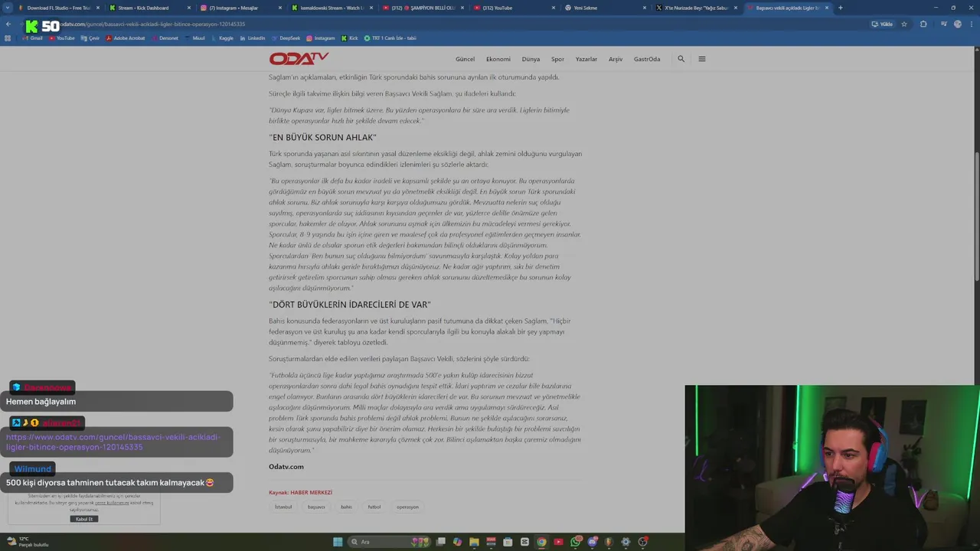Open Copilot from the taskbar
The image size is (980, 551).
click(457, 542)
